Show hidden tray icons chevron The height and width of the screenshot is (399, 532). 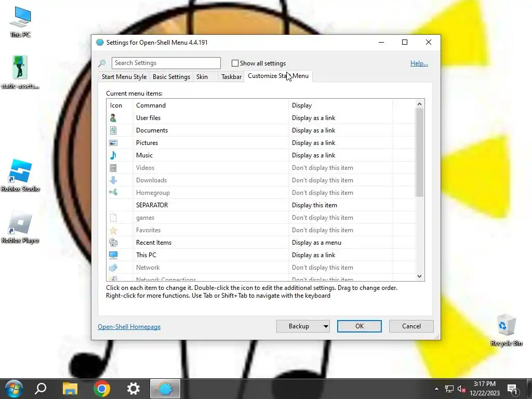tap(436, 389)
